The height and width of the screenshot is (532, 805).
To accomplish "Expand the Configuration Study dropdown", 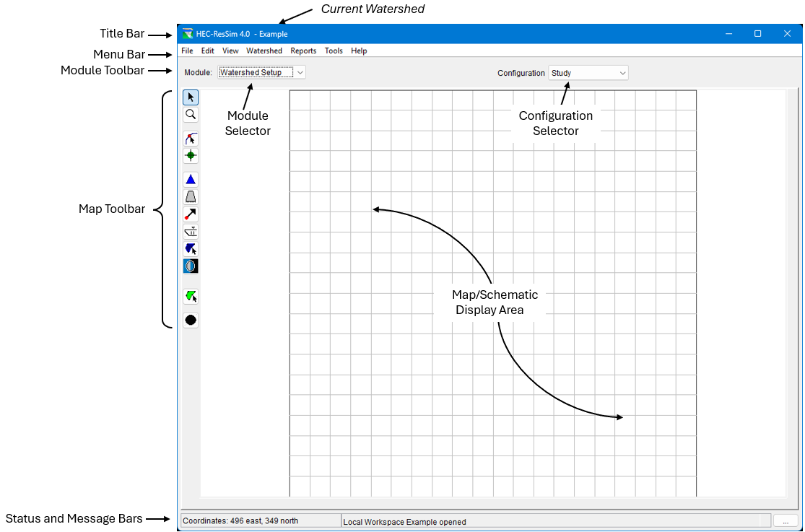I will click(x=588, y=73).
